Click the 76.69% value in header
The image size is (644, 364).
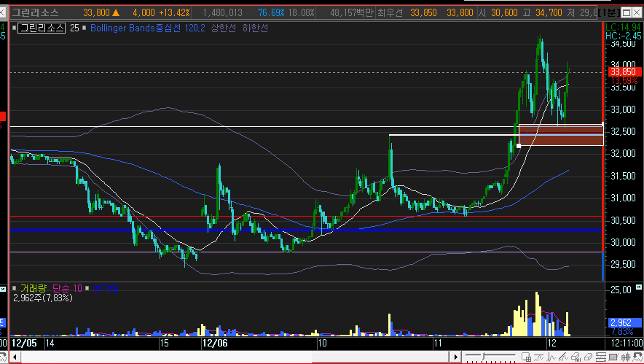[272, 12]
